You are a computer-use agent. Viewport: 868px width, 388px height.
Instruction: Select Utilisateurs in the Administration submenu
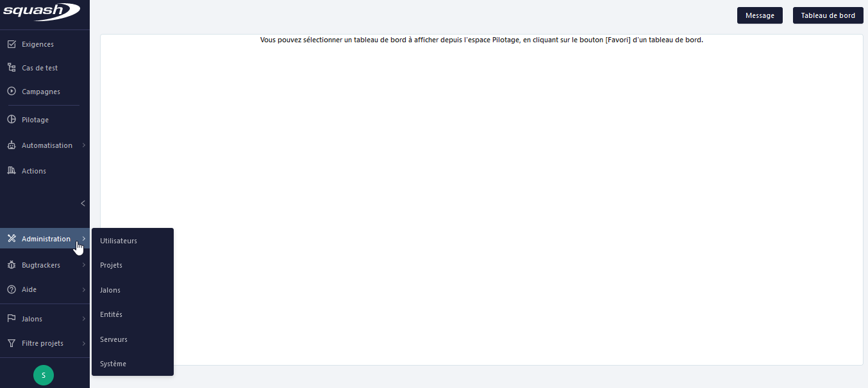119,241
